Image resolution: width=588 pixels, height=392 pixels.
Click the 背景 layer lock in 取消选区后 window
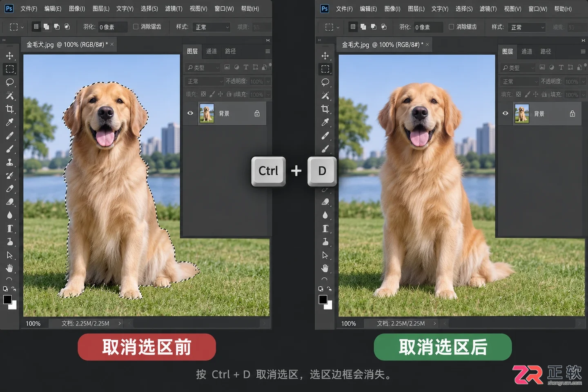coord(572,114)
